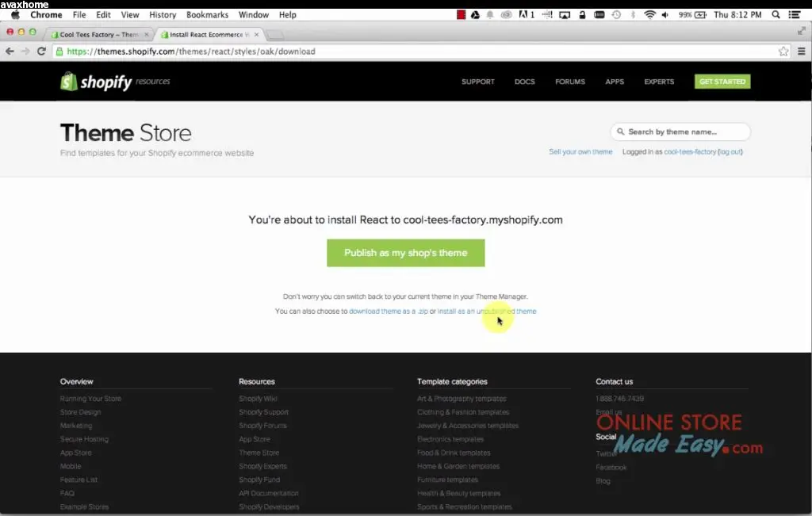Open the Apple menu
The height and width of the screenshot is (516, 812).
point(15,14)
